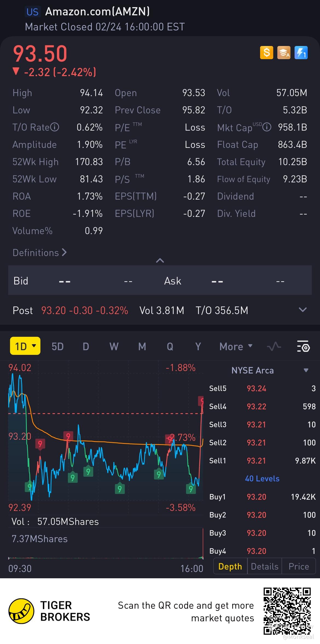The image size is (320, 644).
Task: Select the Depth tab
Action: (x=230, y=566)
